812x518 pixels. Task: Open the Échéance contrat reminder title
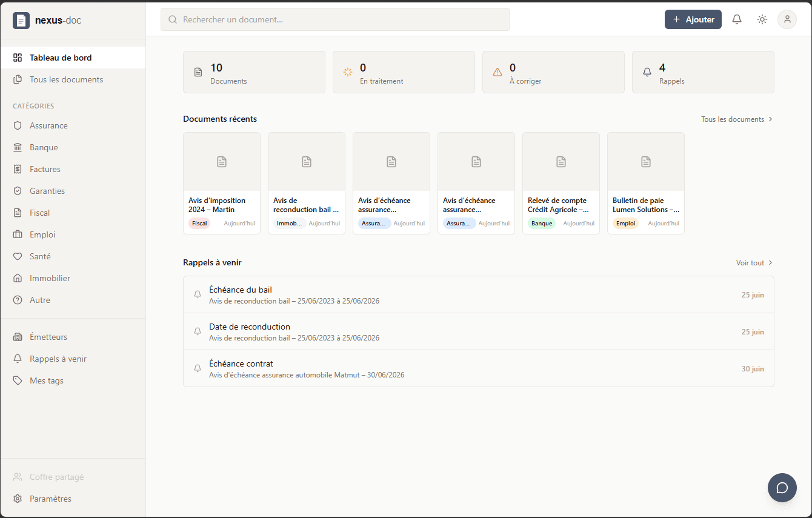point(241,364)
